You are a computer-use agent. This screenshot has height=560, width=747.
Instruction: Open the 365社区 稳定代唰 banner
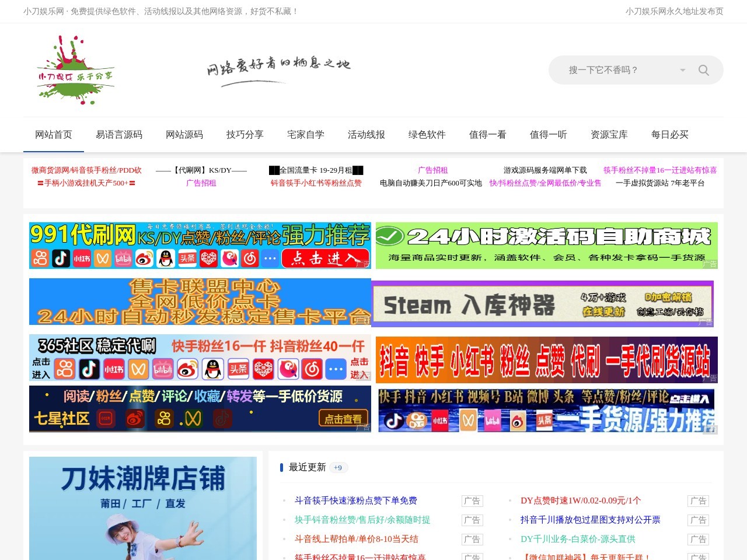[200, 358]
